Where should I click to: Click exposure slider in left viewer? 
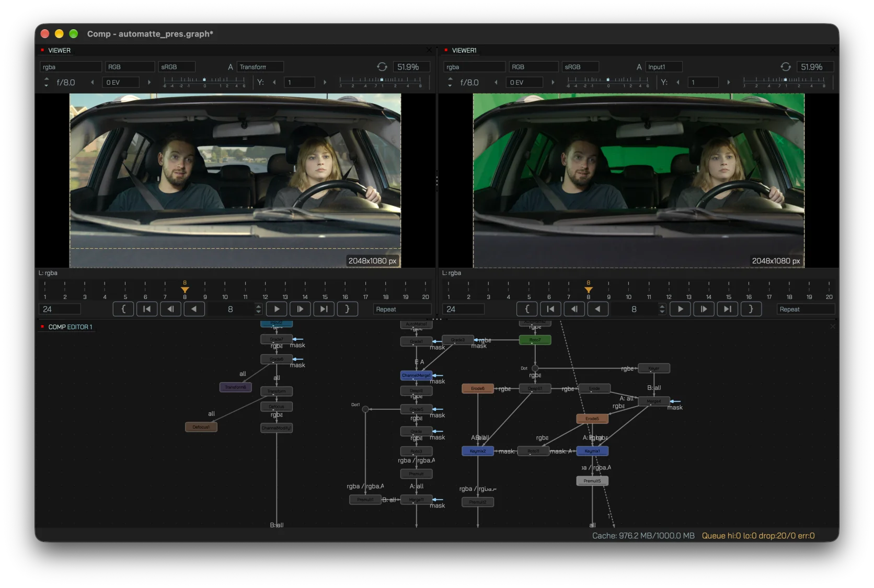click(204, 82)
